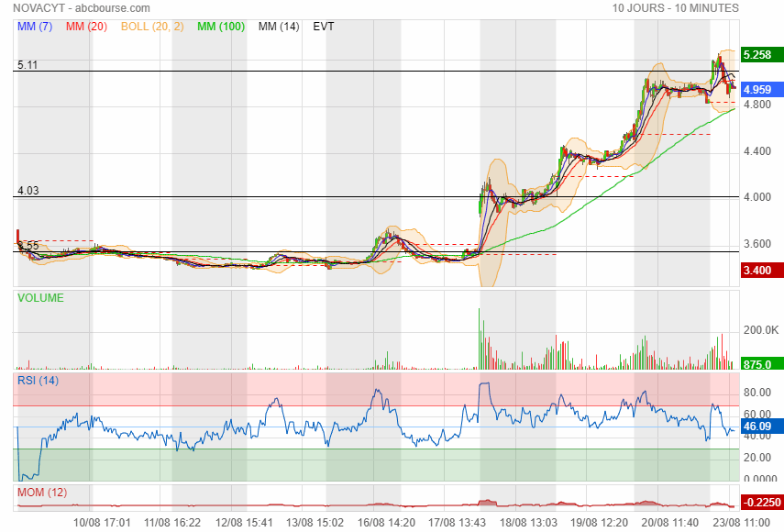Viewport: 784px width, 532px height.
Task: Click the 4.959 blue current price tag
Action: point(762,90)
